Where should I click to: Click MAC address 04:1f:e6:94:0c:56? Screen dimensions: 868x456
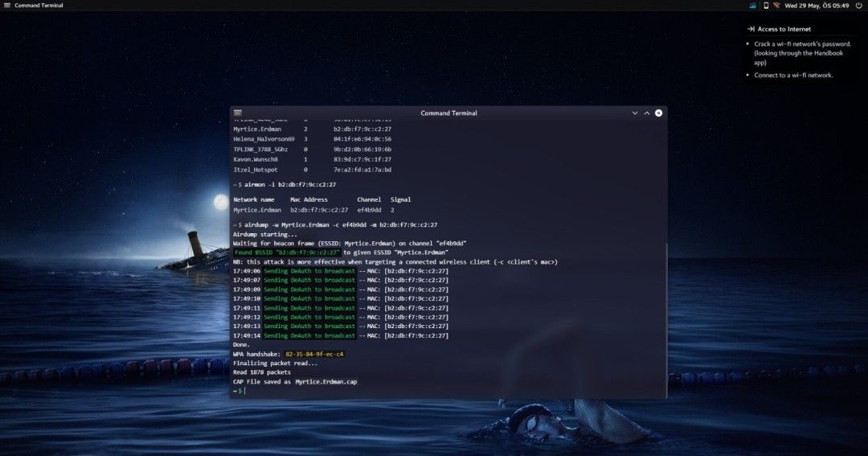362,139
